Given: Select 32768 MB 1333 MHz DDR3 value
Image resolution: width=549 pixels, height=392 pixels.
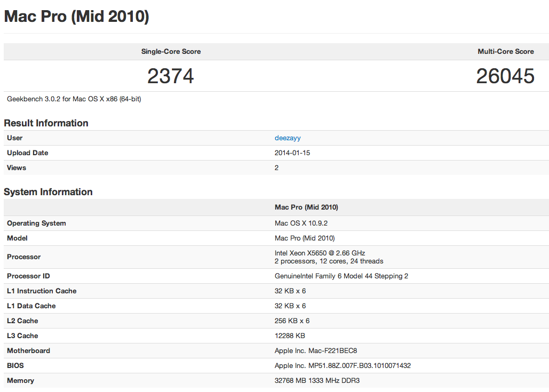Looking at the screenshot, I should (317, 381).
